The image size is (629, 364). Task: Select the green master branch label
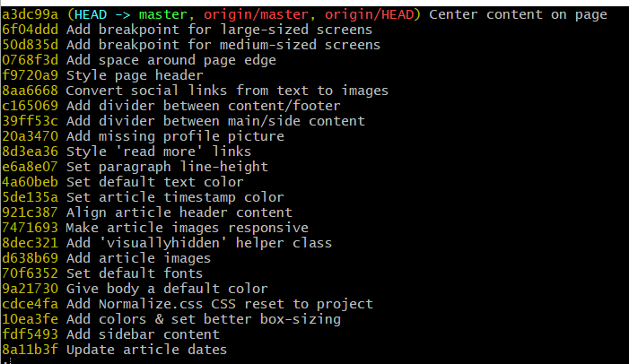163,14
